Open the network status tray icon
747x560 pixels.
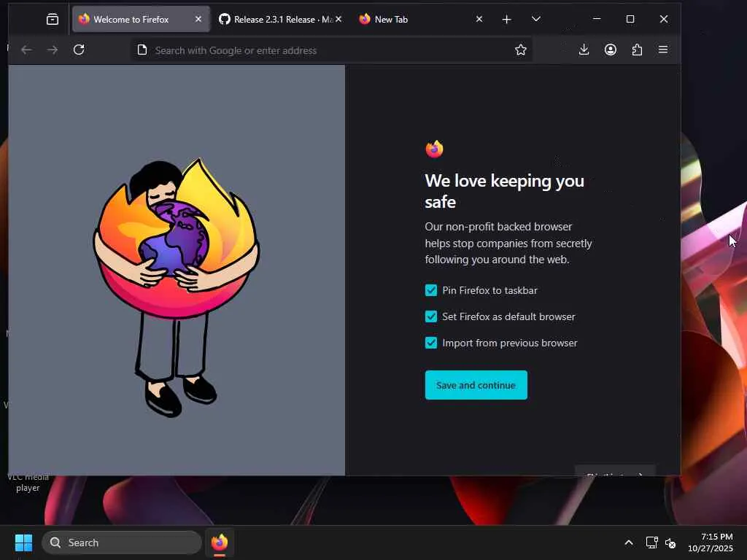pyautogui.click(x=651, y=542)
